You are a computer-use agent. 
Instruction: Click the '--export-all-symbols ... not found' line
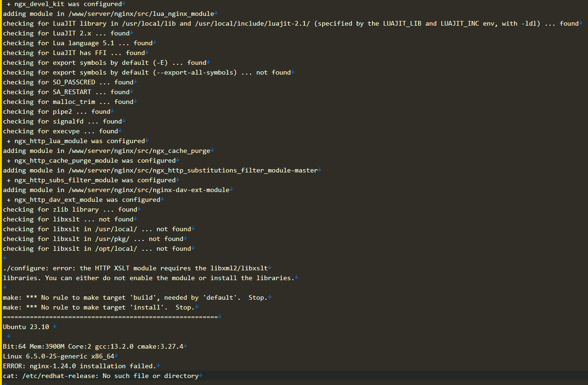pyautogui.click(x=147, y=72)
